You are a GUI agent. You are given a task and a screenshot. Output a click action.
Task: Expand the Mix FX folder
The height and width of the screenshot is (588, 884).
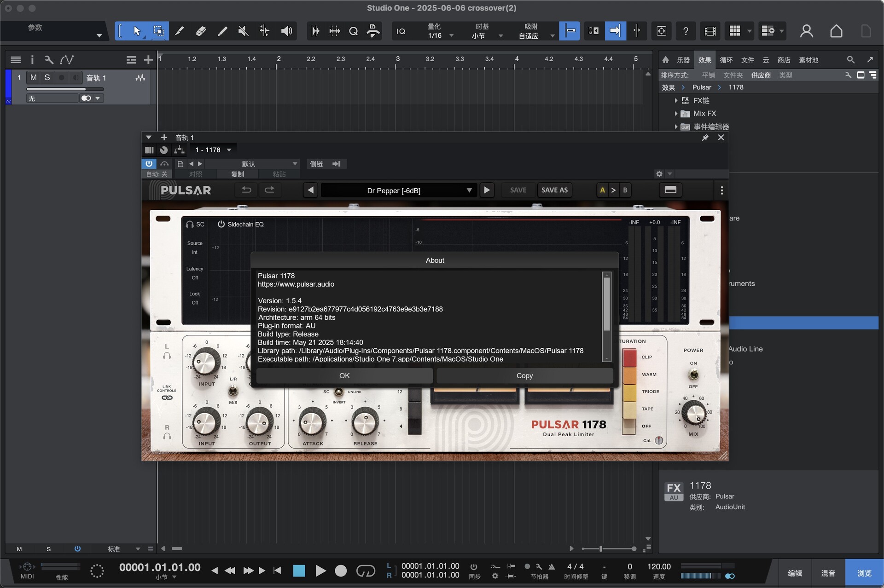[676, 113]
